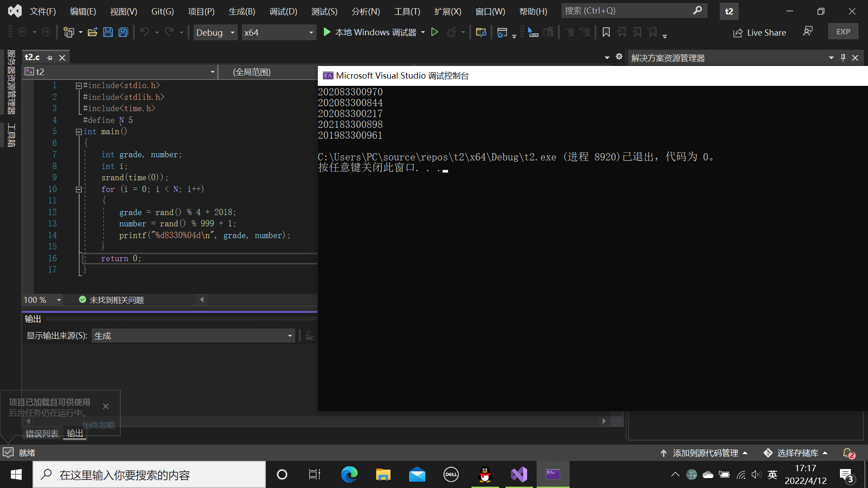
Task: Click the Save All toolbar icon
Action: click(x=123, y=32)
